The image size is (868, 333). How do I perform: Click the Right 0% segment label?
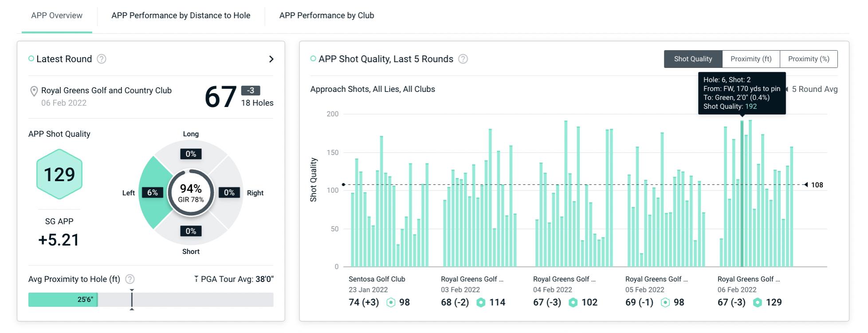click(x=229, y=193)
